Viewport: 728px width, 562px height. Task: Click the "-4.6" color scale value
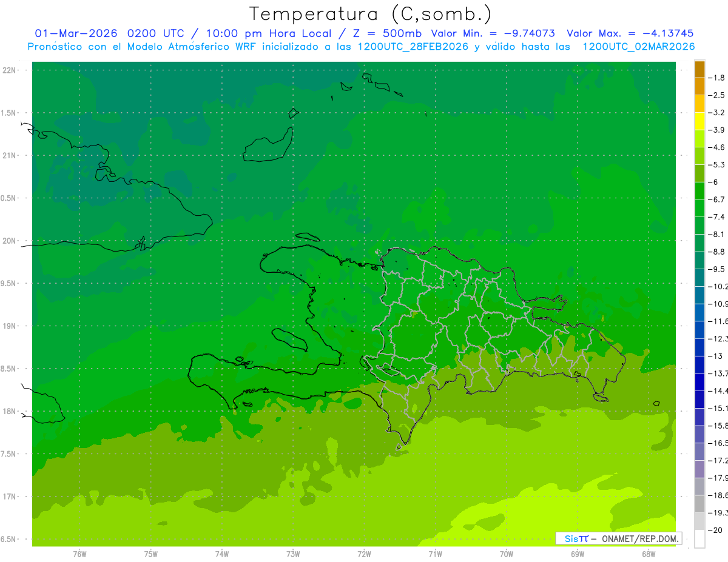[716, 147]
